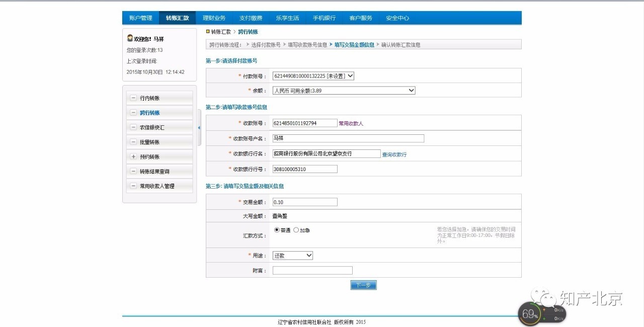This screenshot has height=327, width=644.
Task: Open the 常用收款人 link
Action: 351,123
